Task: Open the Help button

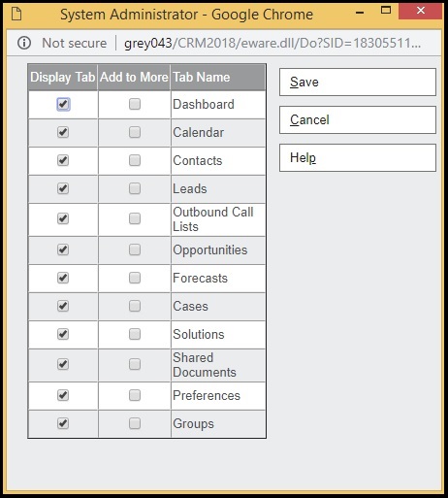Action: [358, 157]
